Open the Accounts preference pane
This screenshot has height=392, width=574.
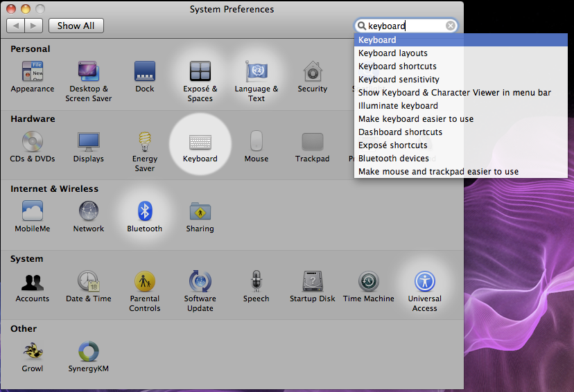point(32,287)
